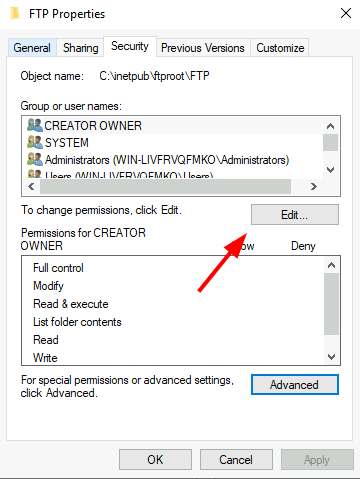Close the FTP Properties dialog
This screenshot has width=360, height=479.
(346, 13)
